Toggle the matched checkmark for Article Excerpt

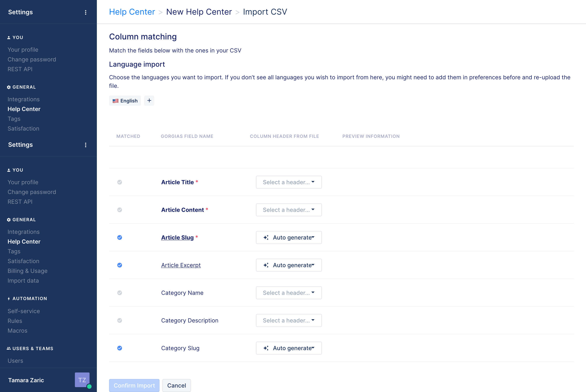tap(120, 265)
